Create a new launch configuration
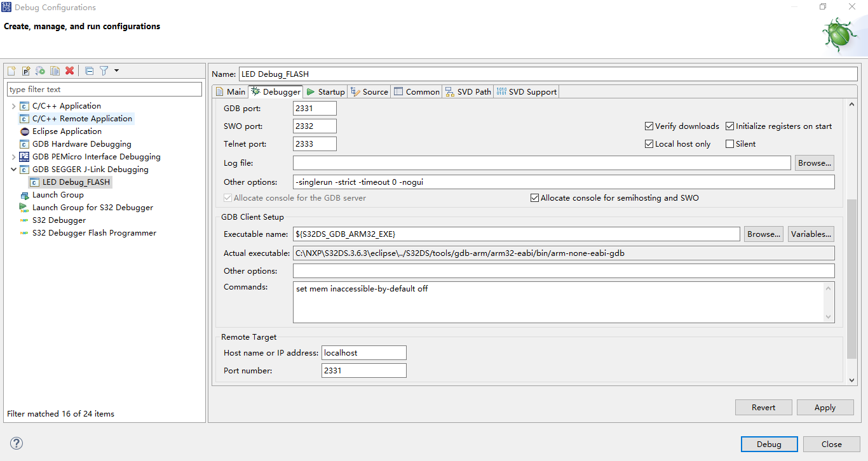The height and width of the screenshot is (461, 868). (11, 70)
